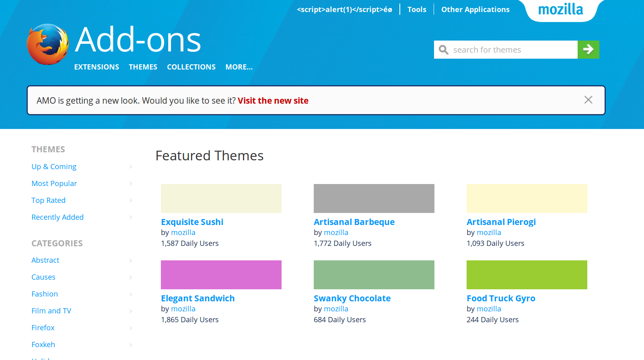Click the Swanky Chocolate green preview
644x360 pixels.
(x=374, y=275)
